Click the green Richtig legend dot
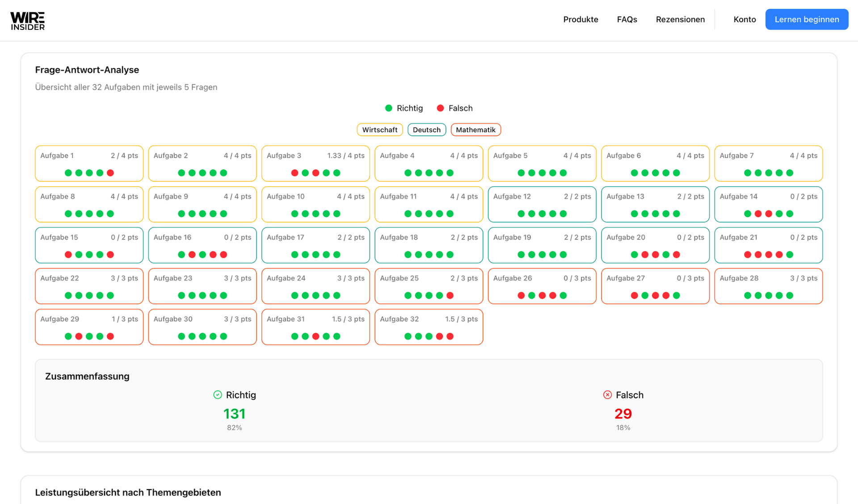 coord(389,108)
